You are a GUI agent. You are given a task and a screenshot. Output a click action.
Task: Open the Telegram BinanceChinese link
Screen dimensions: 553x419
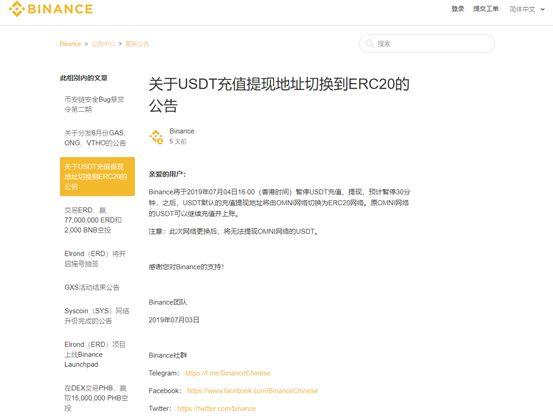[228, 373]
